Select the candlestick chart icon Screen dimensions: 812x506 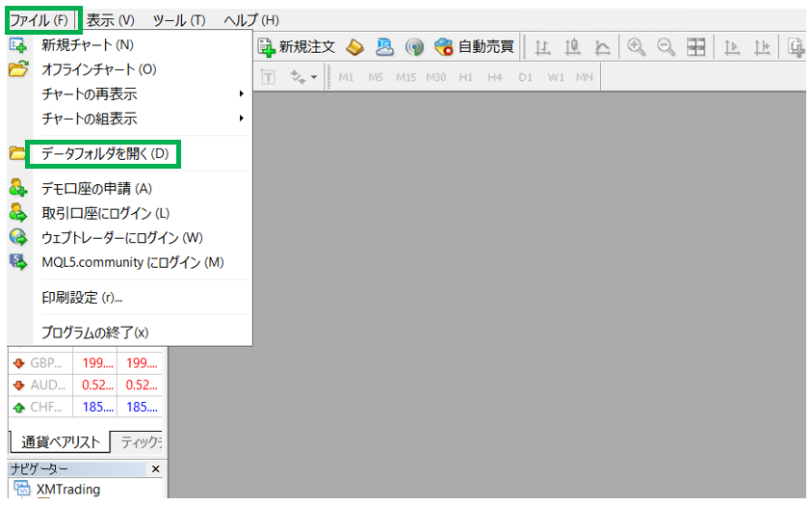(x=572, y=45)
